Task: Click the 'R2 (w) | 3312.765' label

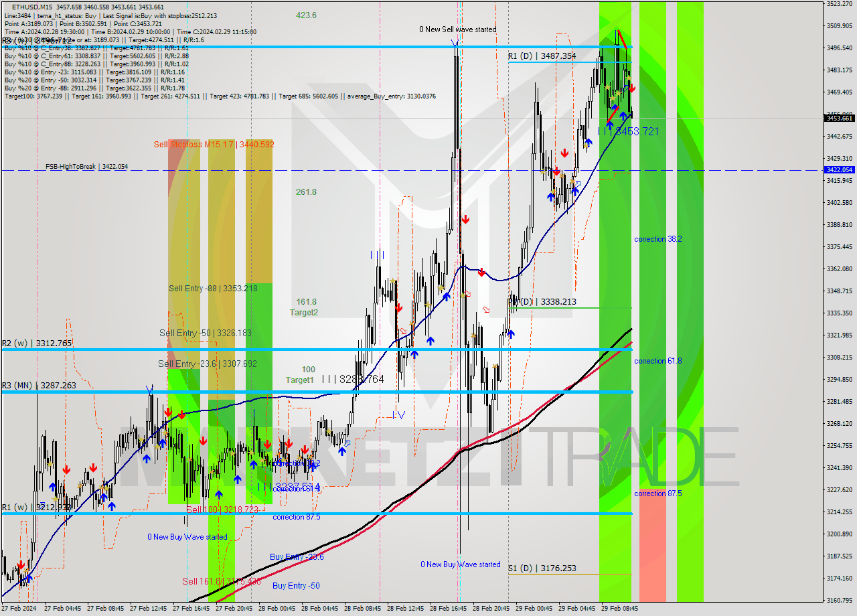Action: click(36, 343)
